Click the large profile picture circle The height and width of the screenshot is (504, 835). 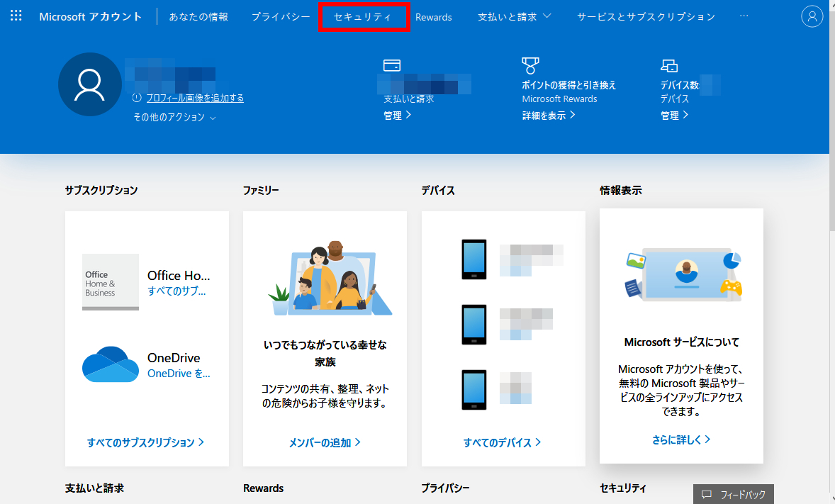(x=90, y=84)
